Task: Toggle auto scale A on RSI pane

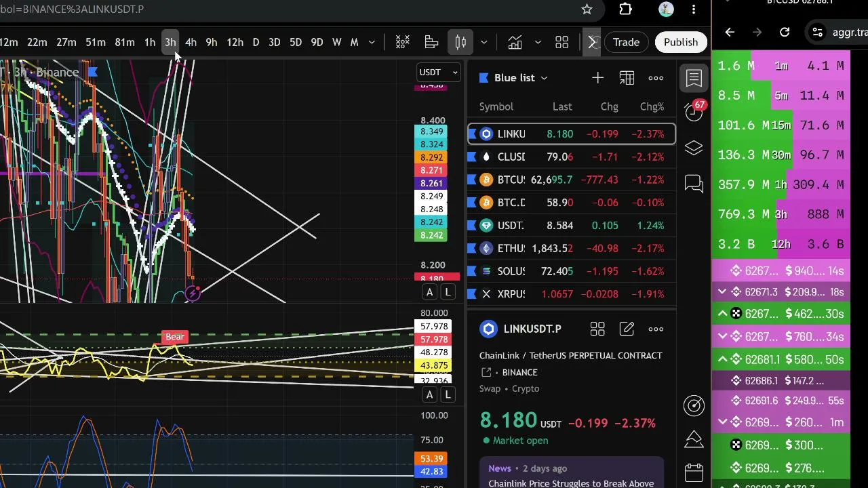Action: click(x=429, y=394)
